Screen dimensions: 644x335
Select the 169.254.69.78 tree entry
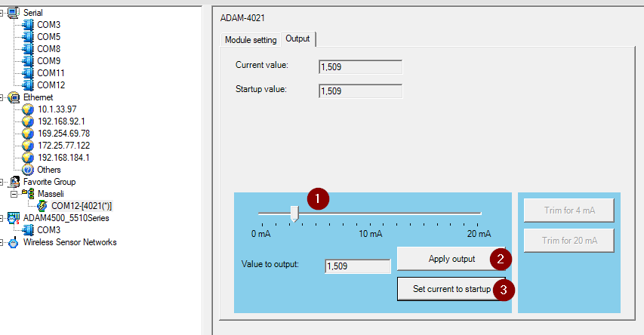pyautogui.click(x=63, y=134)
